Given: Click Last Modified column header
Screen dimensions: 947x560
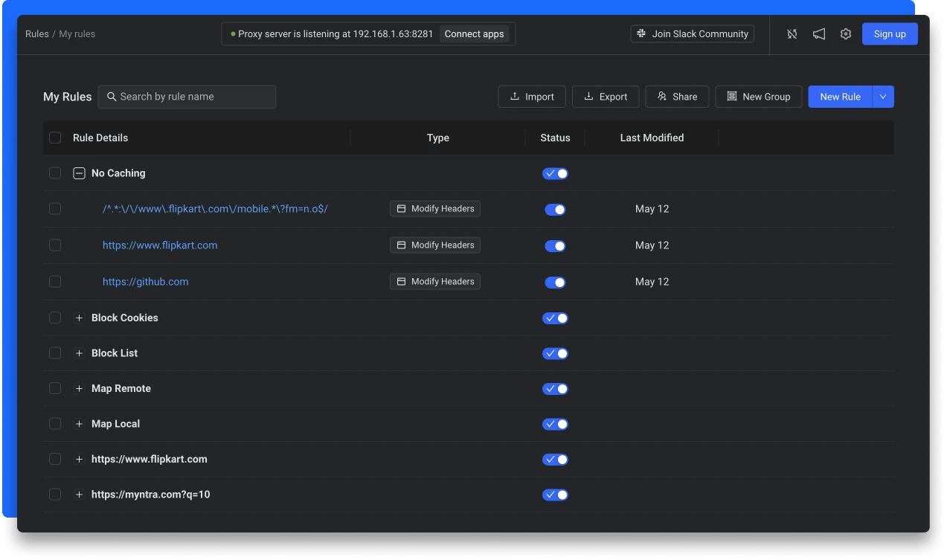Looking at the screenshot, I should tap(652, 138).
